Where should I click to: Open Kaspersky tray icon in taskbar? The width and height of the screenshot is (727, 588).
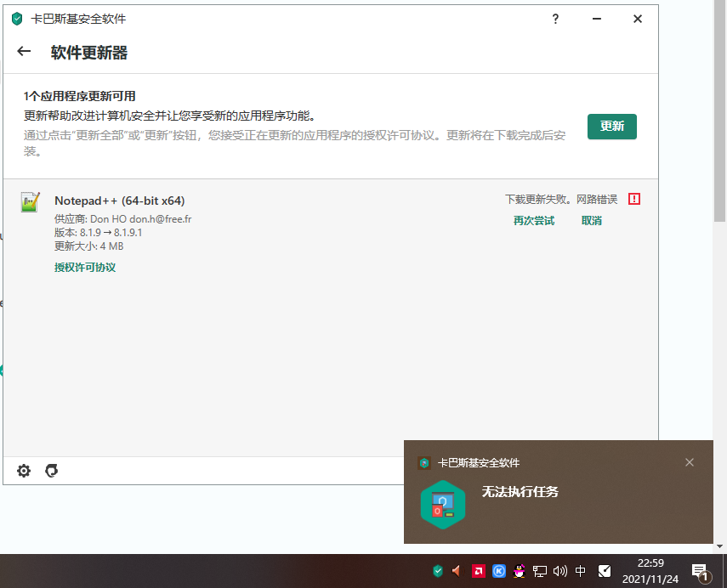tap(438, 571)
